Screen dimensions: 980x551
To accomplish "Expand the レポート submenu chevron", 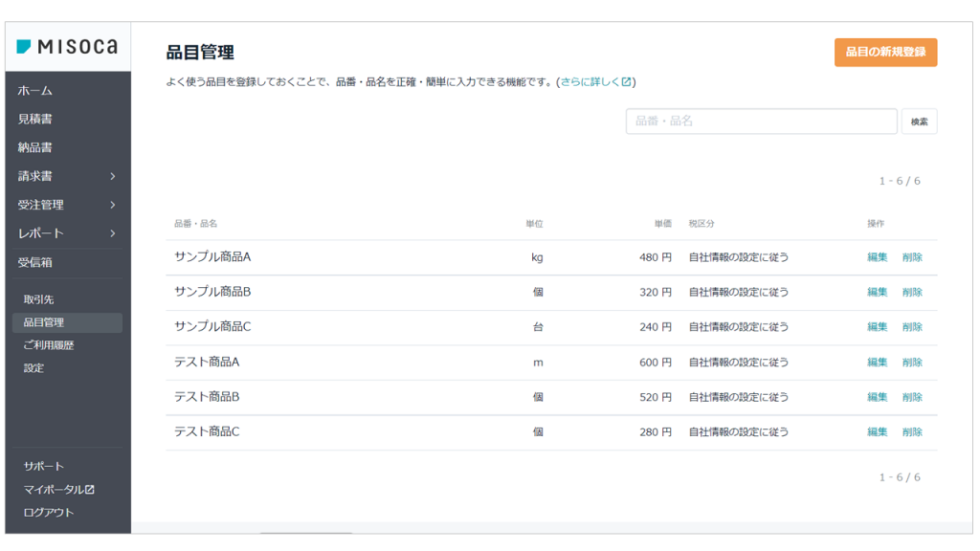I will tap(112, 233).
